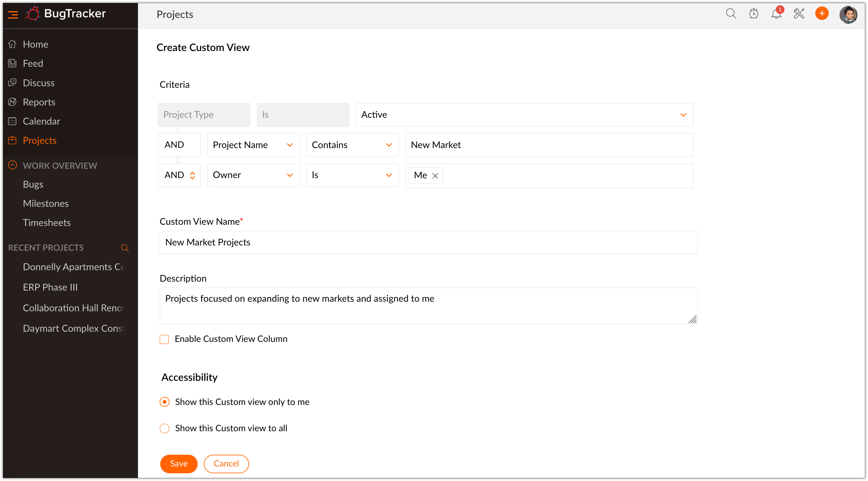Click the hamburger menu icon
Screen dimensions: 868x481
coord(13,15)
